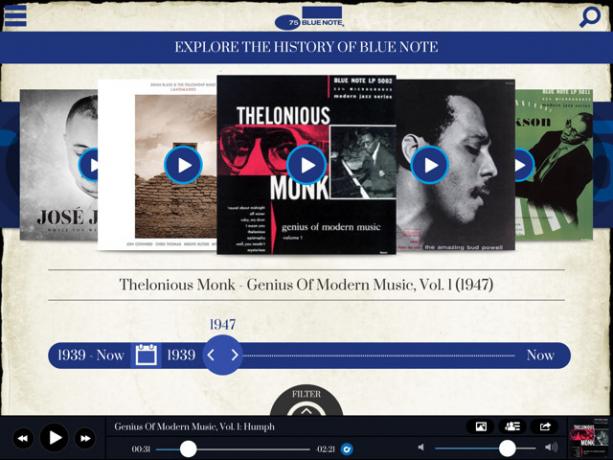Open the album artwork image view icon
The image size is (613, 460).
481,426
